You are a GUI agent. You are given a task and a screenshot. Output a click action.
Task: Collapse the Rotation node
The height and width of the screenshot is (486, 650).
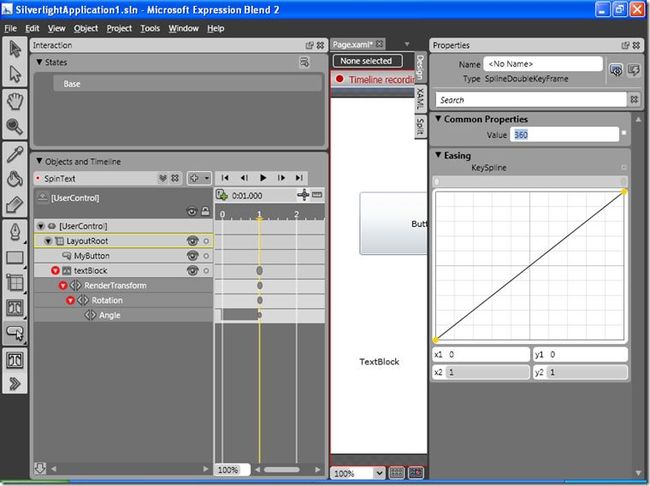pos(70,301)
